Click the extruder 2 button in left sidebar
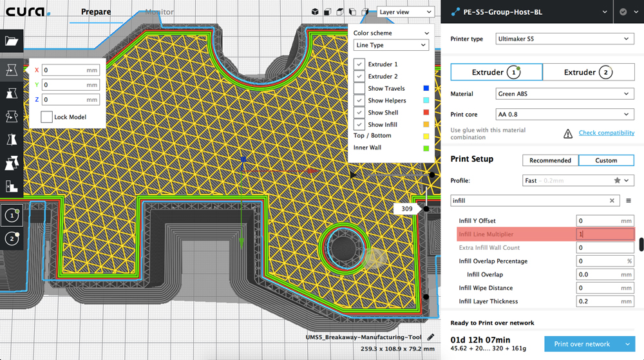 (12, 238)
